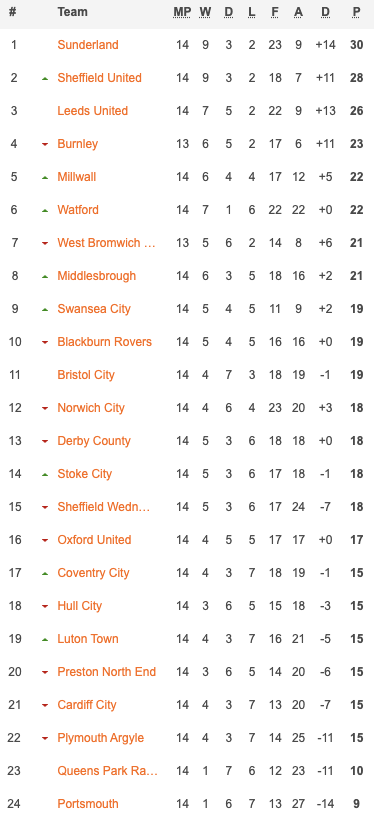Click the green up arrow next to Luton Town
Image resolution: width=374 pixels, height=820 pixels.
point(45,639)
